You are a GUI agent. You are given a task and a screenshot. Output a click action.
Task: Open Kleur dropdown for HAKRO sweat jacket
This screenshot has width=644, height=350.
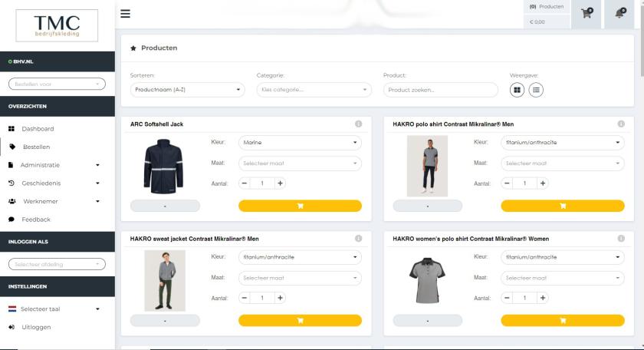pyautogui.click(x=301, y=257)
